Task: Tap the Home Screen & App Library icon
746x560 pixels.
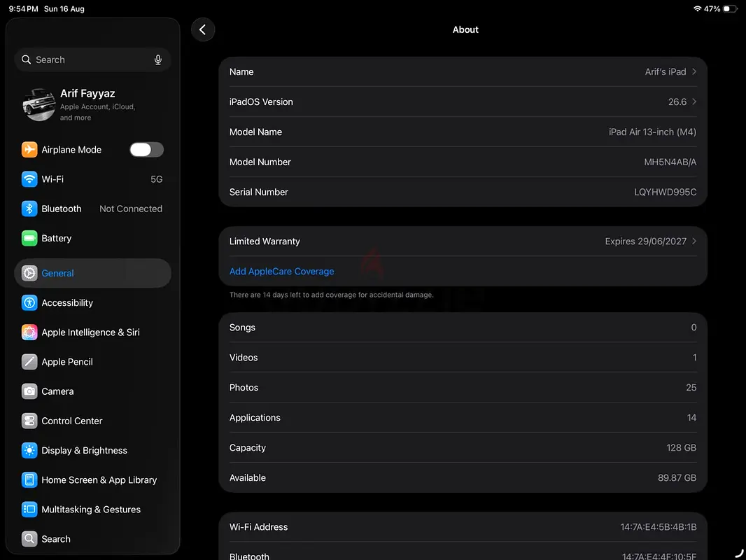Action: click(29, 479)
